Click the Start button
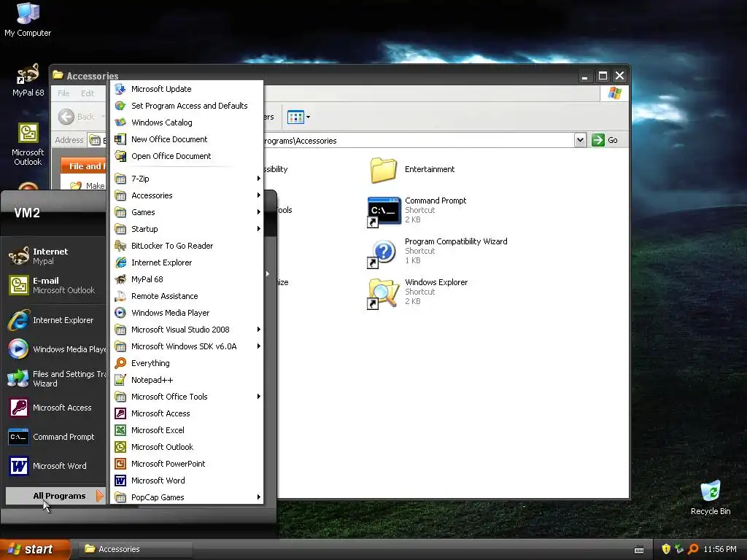 pyautogui.click(x=34, y=550)
